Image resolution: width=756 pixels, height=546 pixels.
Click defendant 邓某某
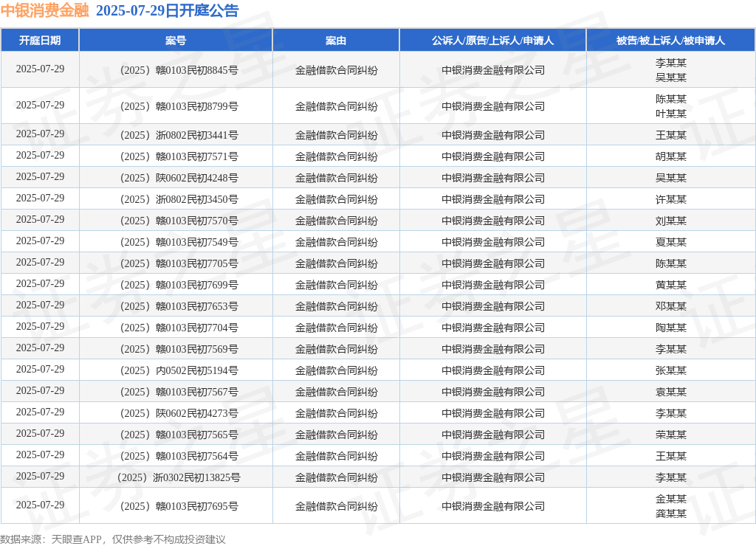click(670, 306)
